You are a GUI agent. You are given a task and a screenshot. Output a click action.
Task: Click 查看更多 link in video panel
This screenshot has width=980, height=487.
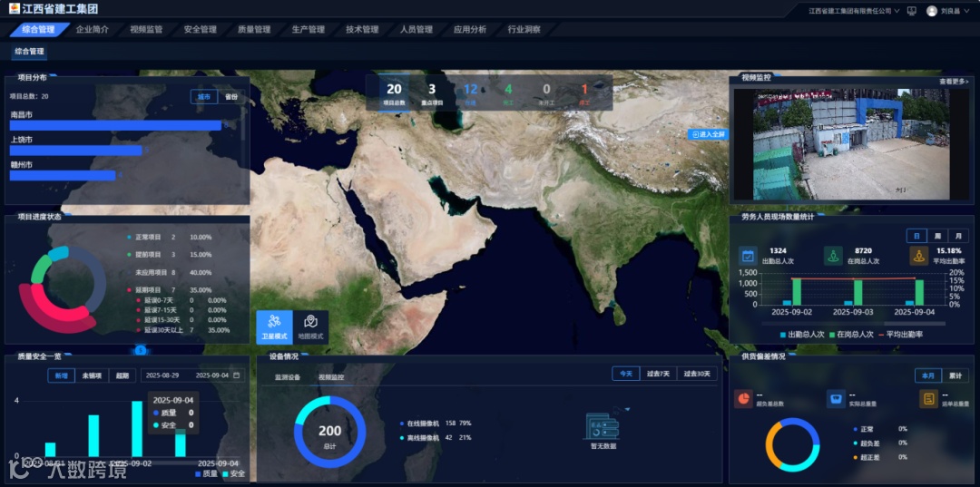pos(955,82)
